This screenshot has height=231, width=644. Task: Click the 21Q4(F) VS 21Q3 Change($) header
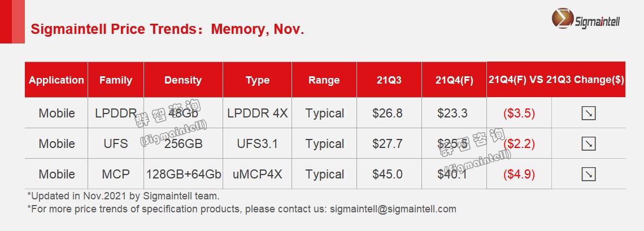[x=556, y=80]
